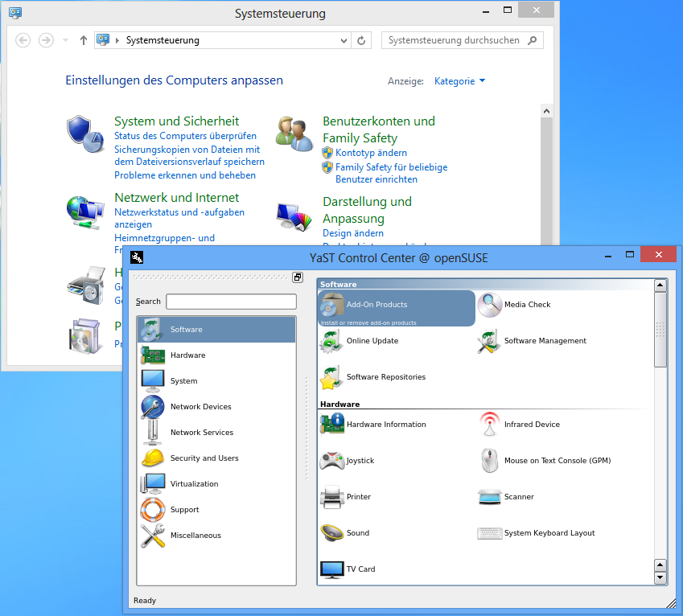Open Mouse on Text Console icon
Image resolution: width=683 pixels, height=616 pixels.
(490, 461)
